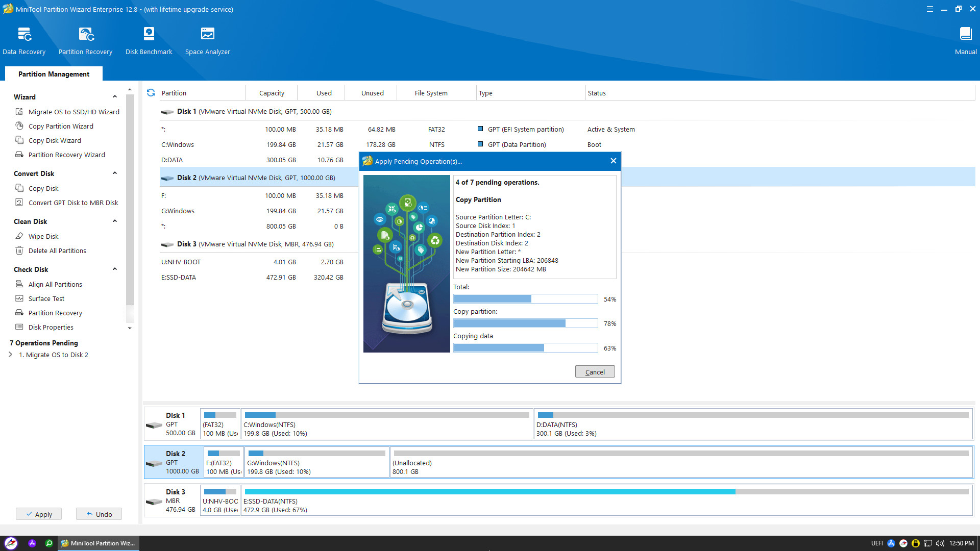Collapse the Convert Disk section
Image resolution: width=980 pixels, height=551 pixels.
(115, 173)
